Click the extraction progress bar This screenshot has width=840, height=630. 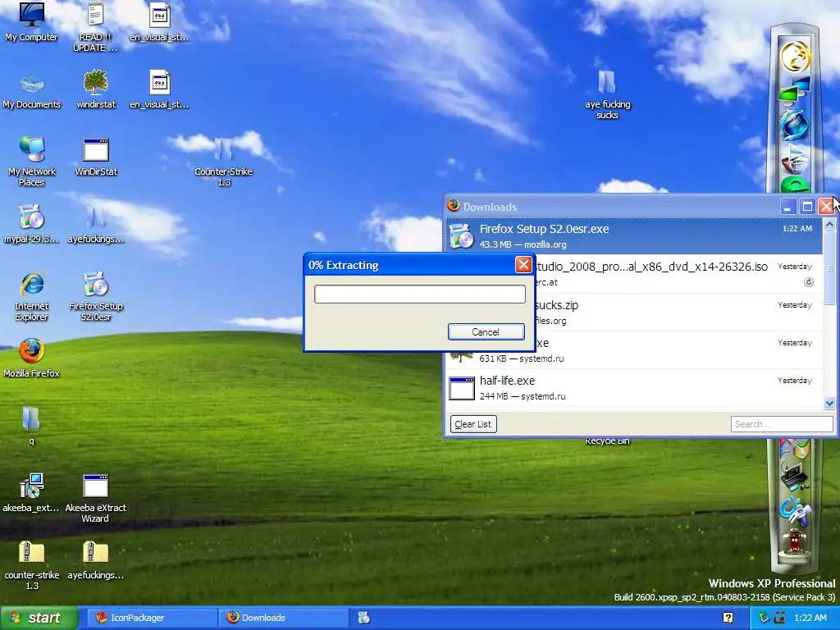pyautogui.click(x=419, y=294)
